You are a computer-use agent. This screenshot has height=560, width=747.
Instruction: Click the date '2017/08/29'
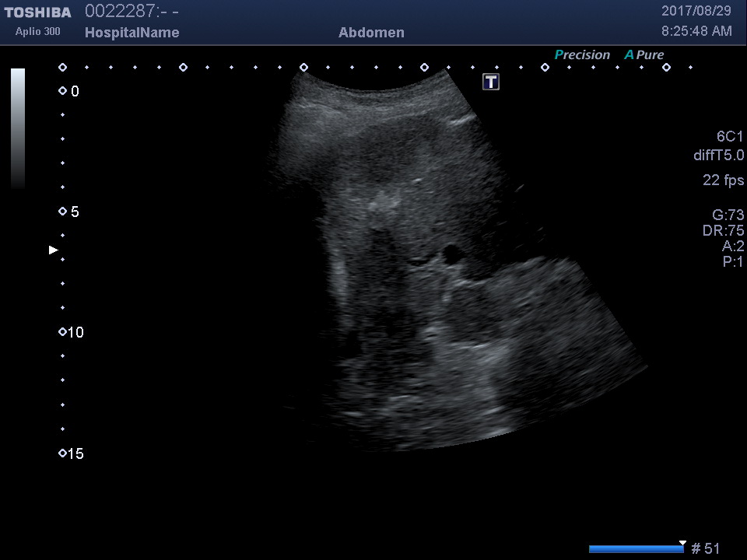(696, 11)
